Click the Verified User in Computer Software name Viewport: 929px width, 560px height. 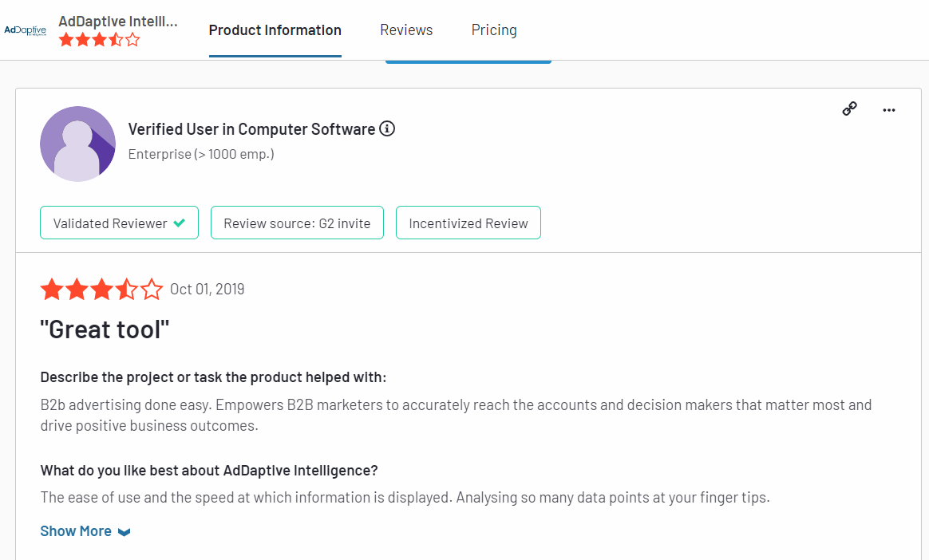(251, 129)
